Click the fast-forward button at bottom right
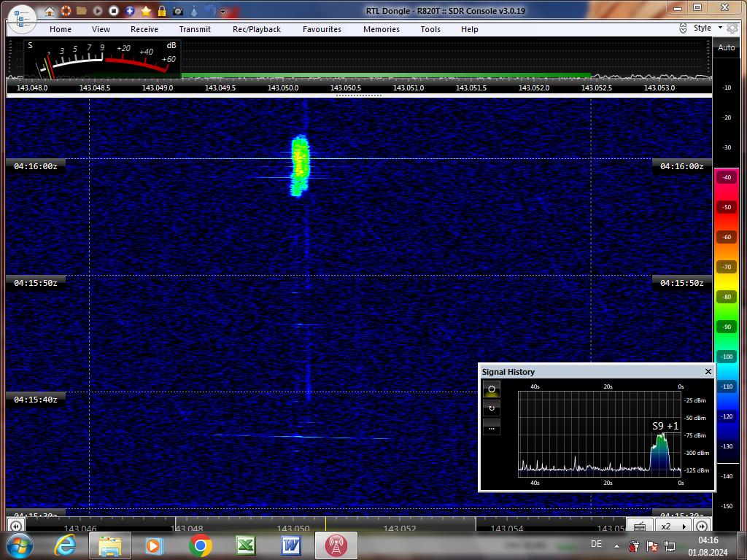 tap(702, 526)
